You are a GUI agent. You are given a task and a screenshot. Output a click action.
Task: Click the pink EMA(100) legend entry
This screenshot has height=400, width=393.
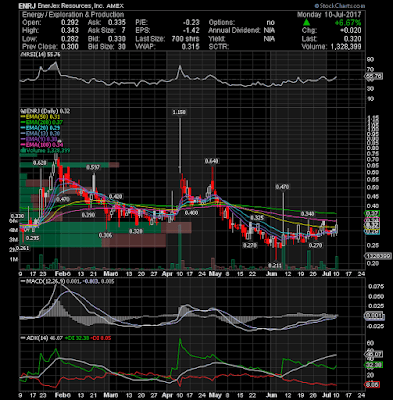click(x=41, y=144)
